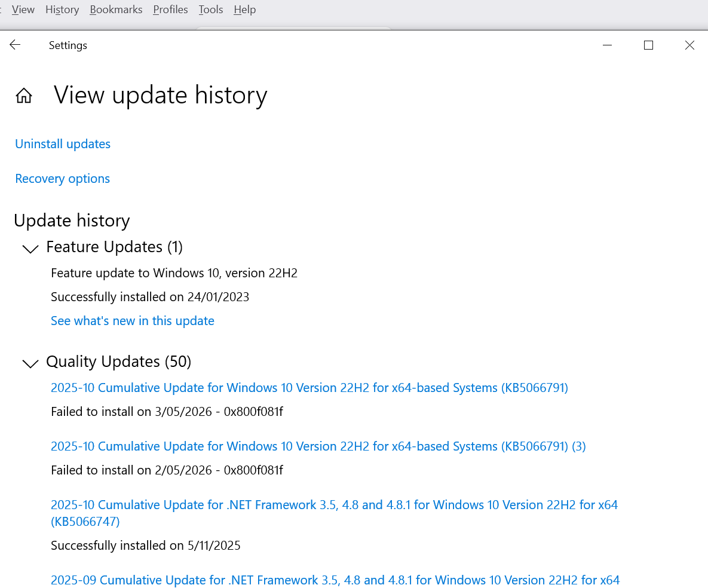The image size is (708, 588).
Task: Open the Bookmarks menu
Action: (116, 10)
